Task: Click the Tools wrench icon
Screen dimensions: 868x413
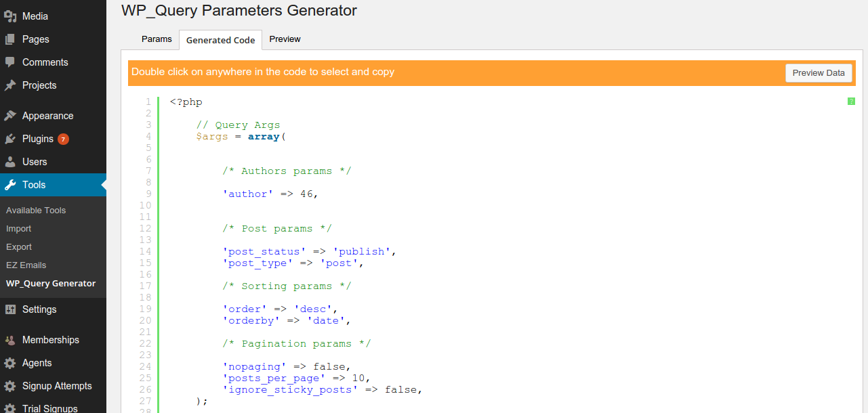Action: (x=10, y=185)
